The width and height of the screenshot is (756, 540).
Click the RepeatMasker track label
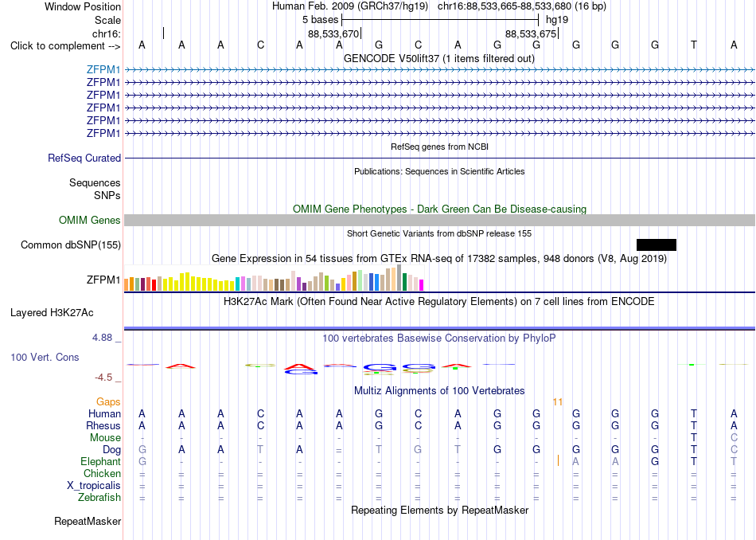click(x=88, y=521)
